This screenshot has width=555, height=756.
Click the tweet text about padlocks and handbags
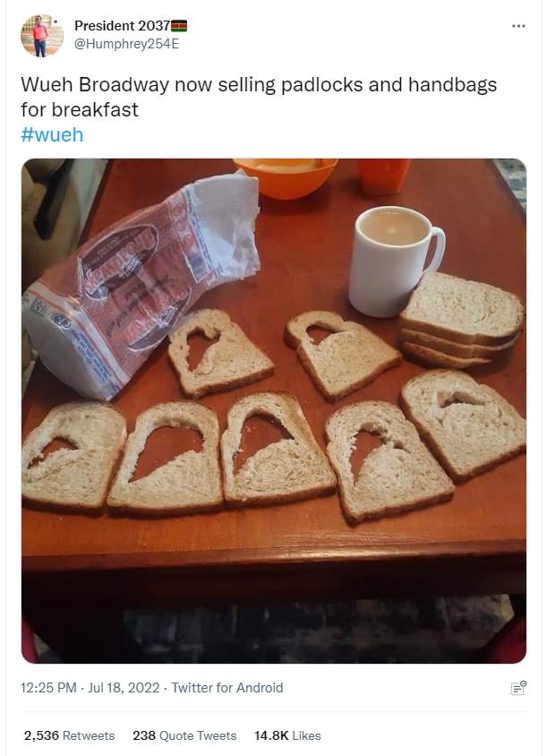259,97
